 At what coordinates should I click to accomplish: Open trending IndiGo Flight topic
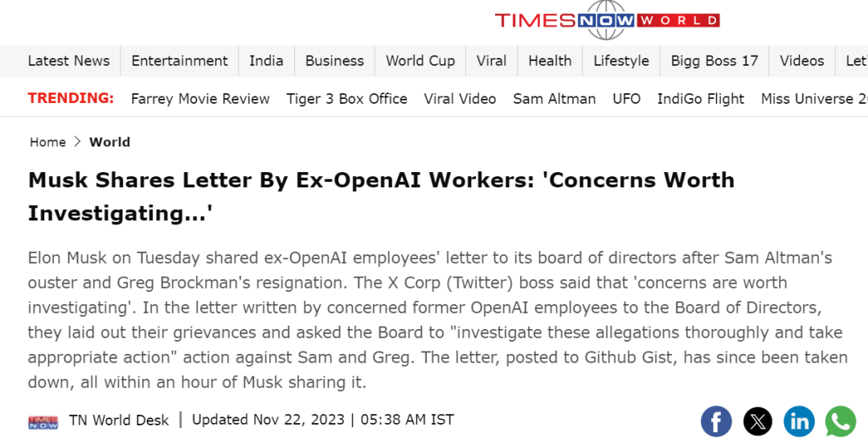701,99
